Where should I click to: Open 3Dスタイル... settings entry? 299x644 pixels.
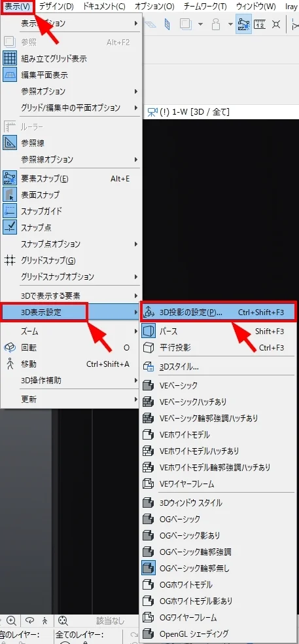[218, 367]
